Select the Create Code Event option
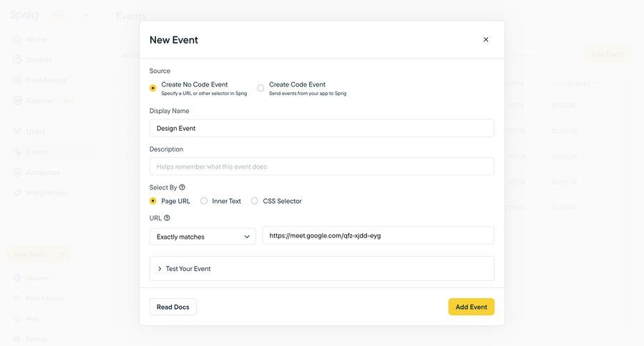This screenshot has width=644, height=346. pos(260,88)
